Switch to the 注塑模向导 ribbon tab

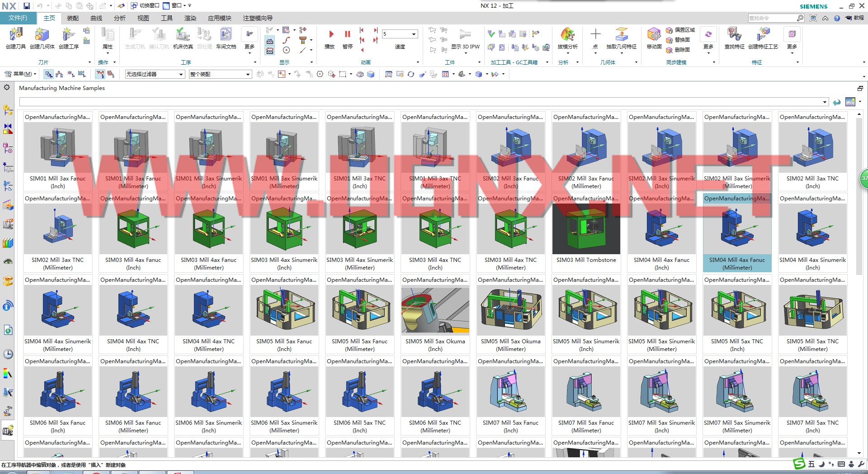[258, 18]
